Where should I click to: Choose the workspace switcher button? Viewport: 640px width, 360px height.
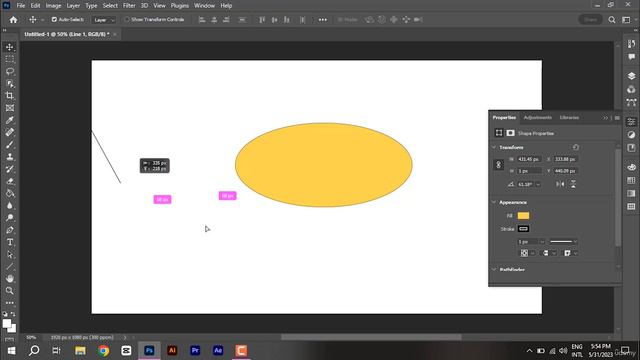(x=626, y=20)
